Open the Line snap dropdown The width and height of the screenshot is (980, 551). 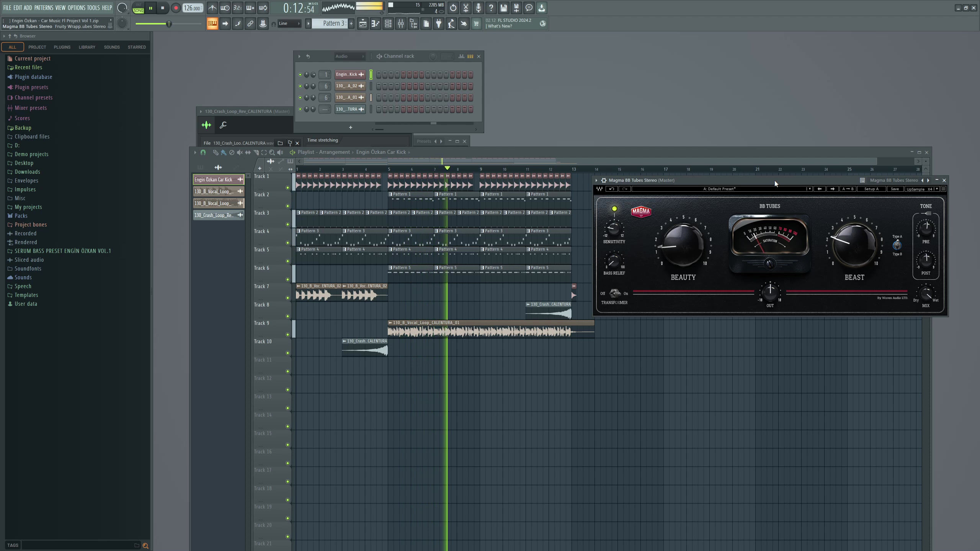pos(290,24)
